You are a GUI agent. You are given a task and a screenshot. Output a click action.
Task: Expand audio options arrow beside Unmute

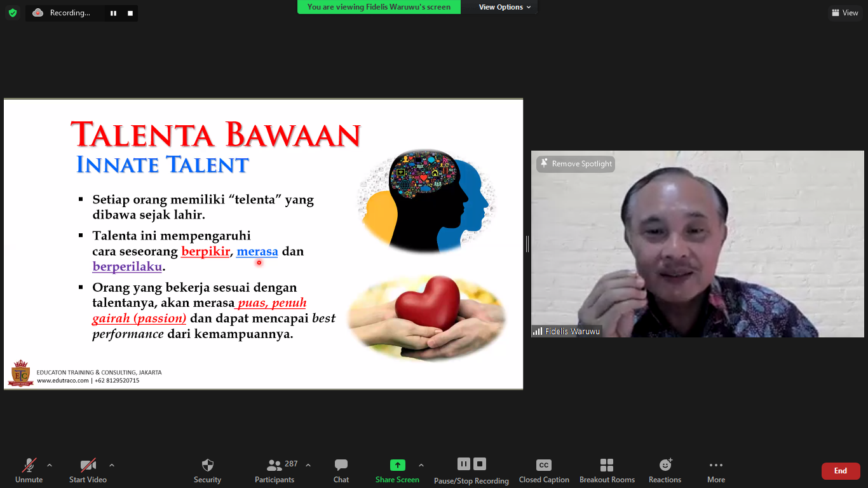tap(50, 465)
